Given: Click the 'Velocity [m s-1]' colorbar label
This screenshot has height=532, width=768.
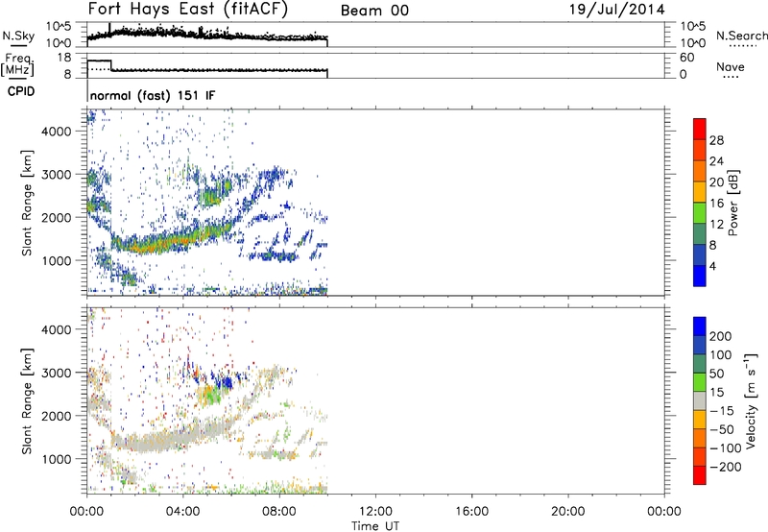Looking at the screenshot, I should pyautogui.click(x=751, y=400).
